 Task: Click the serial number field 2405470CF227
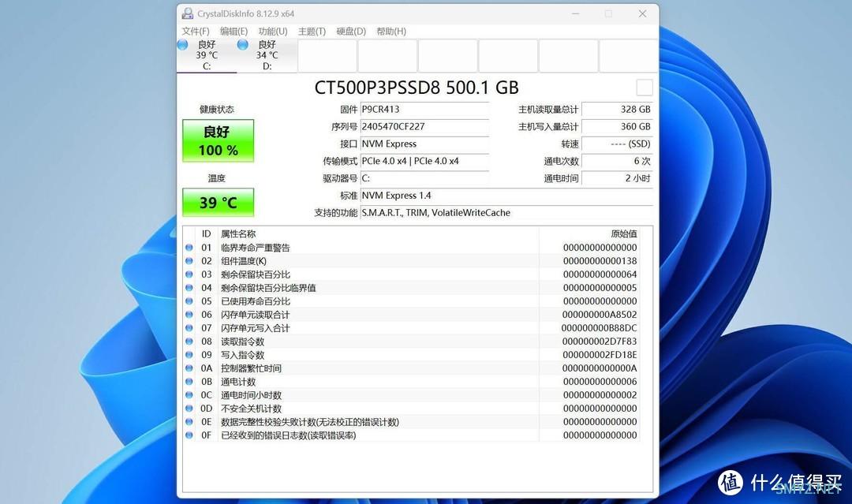[424, 126]
